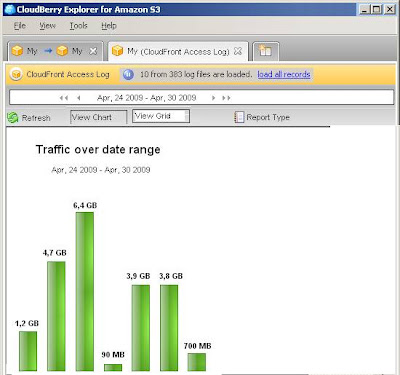Click the blue info icon beside the log files message
This screenshot has height=375, width=400.
click(128, 74)
